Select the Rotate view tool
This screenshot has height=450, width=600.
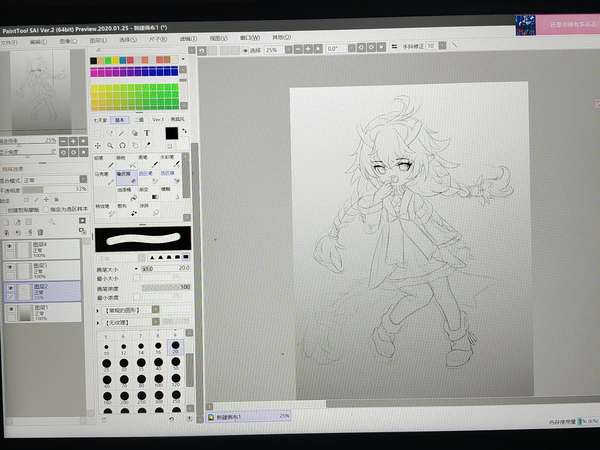point(122,146)
